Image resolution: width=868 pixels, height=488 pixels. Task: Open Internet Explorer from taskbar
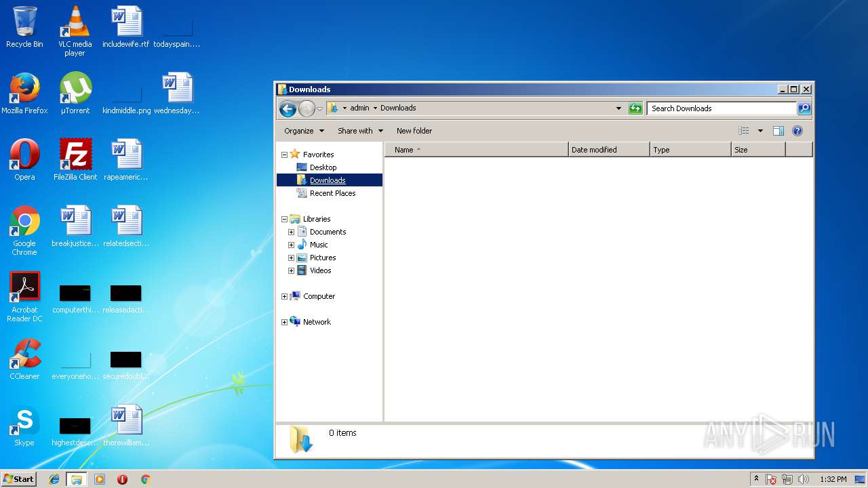pos(54,479)
